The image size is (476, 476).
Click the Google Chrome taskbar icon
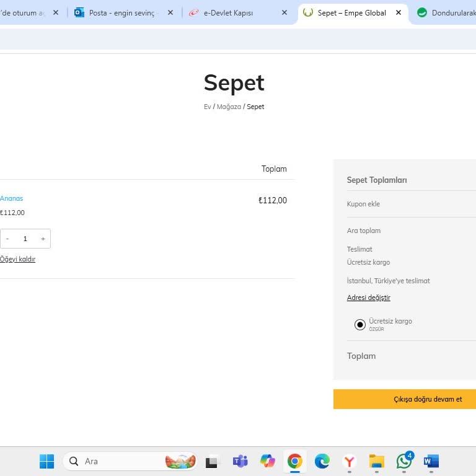[295, 461]
